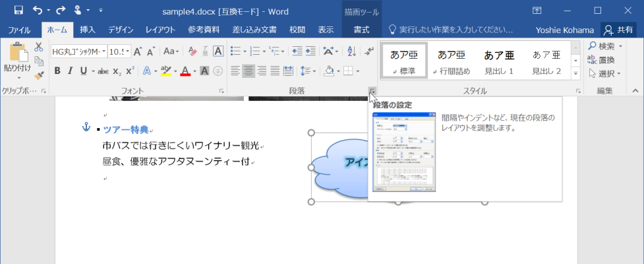Toggle bold formatting
Viewport: 644px width, 264px height.
click(x=57, y=71)
